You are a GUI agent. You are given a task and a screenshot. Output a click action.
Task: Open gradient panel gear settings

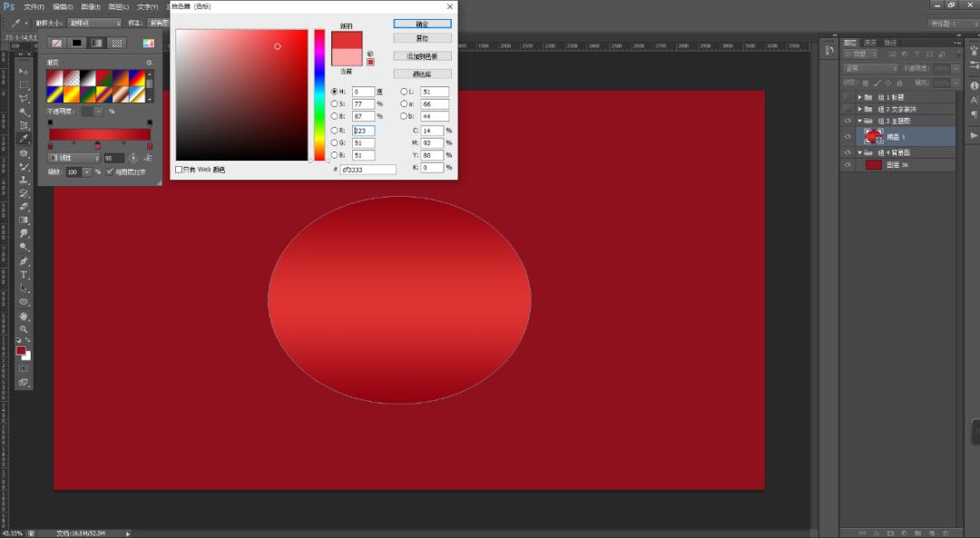pos(149,63)
